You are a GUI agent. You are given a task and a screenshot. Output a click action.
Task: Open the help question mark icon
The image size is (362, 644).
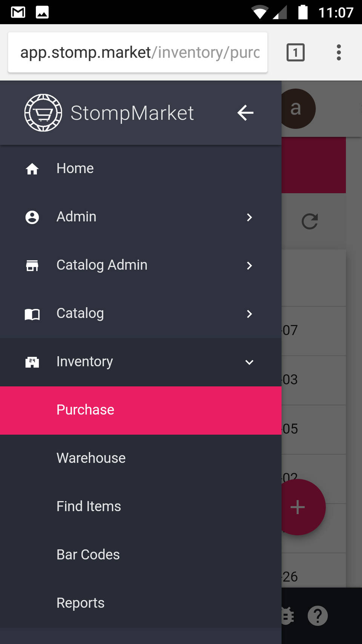(x=318, y=616)
